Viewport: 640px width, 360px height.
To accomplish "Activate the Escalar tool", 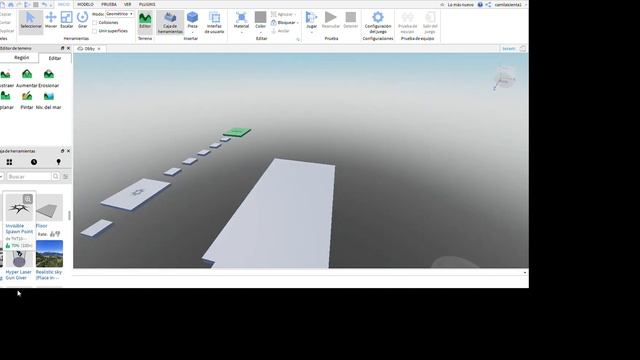I will coord(67,20).
